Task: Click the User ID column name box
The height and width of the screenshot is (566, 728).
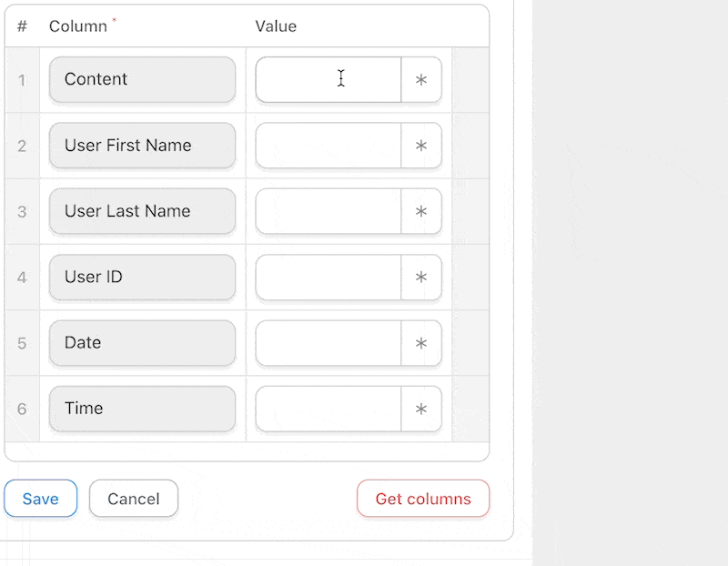Action: tap(142, 278)
